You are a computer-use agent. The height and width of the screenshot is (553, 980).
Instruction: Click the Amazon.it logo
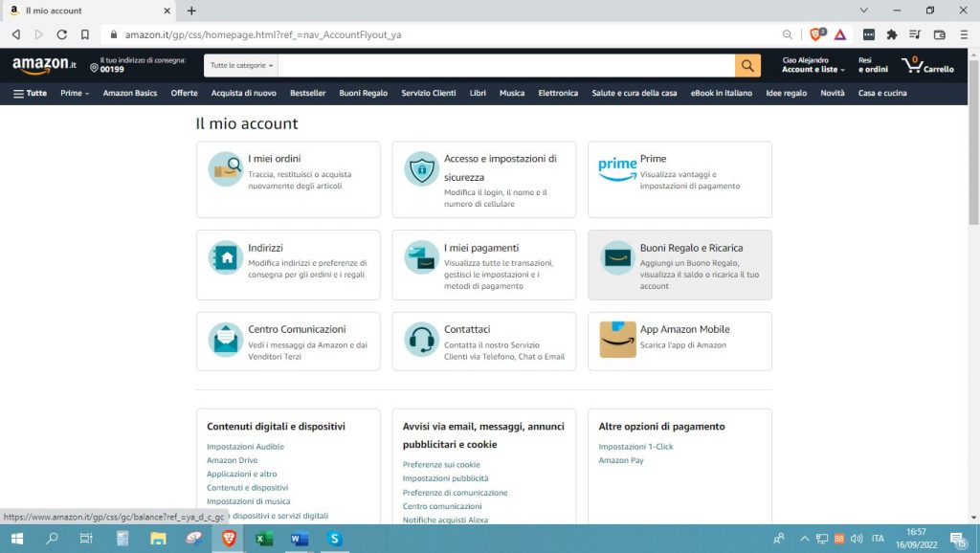pos(44,65)
